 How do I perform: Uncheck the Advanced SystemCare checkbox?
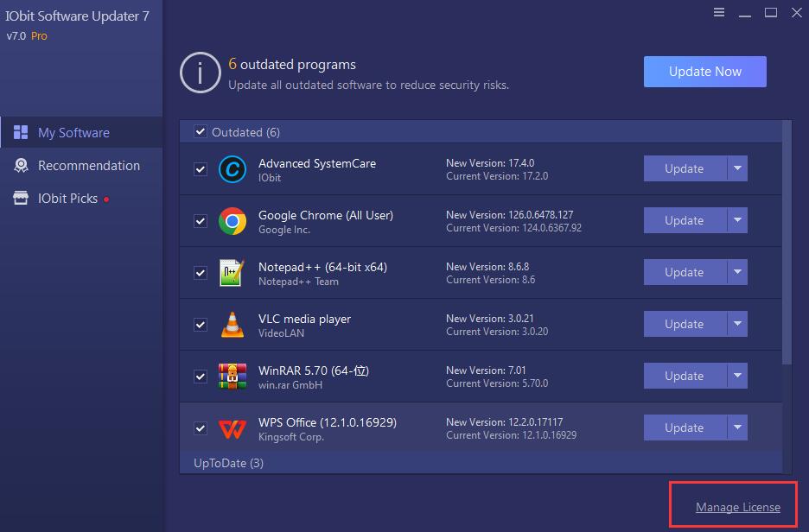(201, 169)
